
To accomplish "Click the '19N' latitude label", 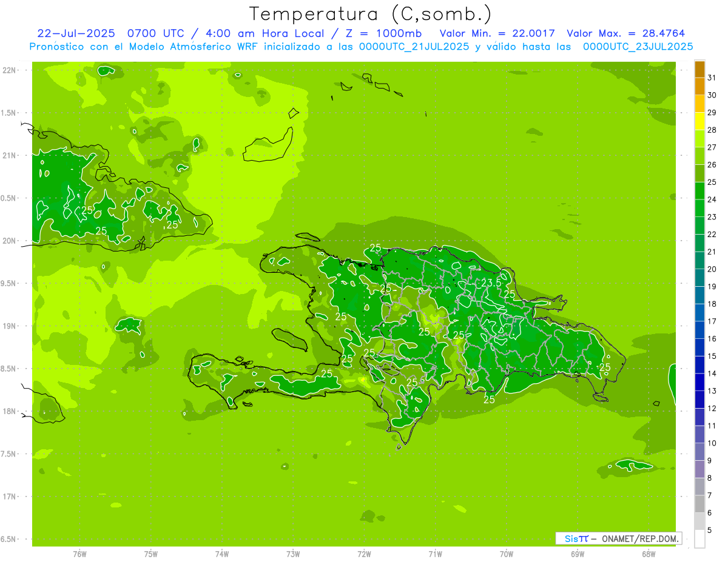I will coord(10,326).
